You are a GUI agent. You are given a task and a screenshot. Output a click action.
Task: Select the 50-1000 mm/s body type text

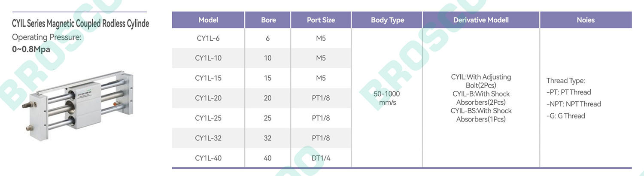[387, 98]
